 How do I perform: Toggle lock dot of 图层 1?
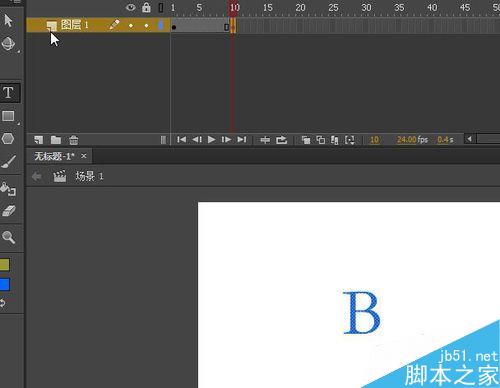[146, 26]
